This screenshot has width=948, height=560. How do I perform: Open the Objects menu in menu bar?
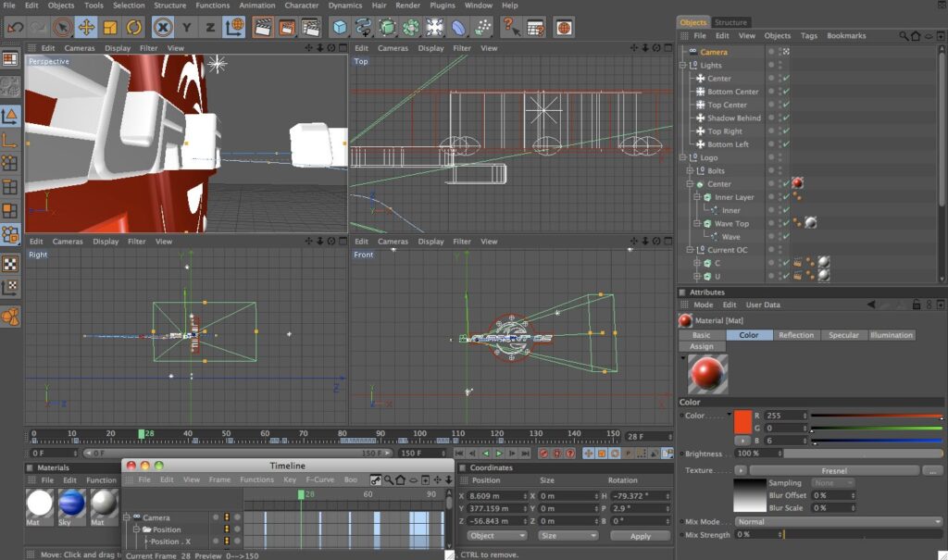tap(61, 6)
